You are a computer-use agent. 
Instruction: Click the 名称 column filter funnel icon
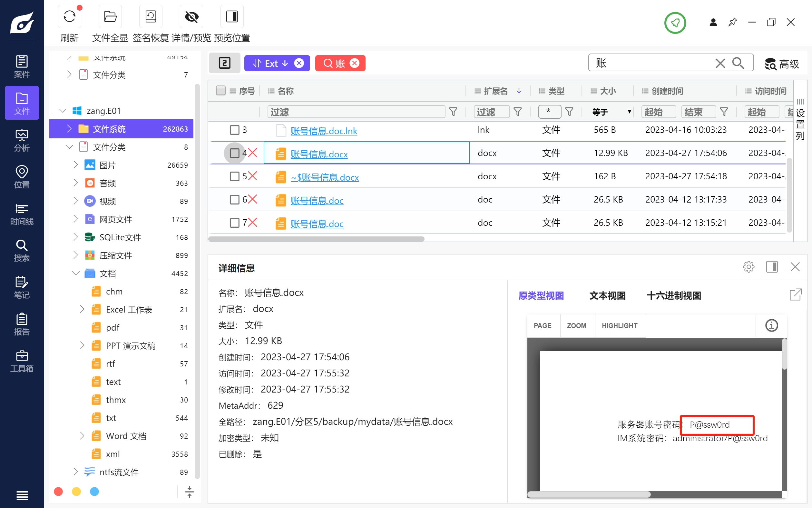tap(453, 112)
